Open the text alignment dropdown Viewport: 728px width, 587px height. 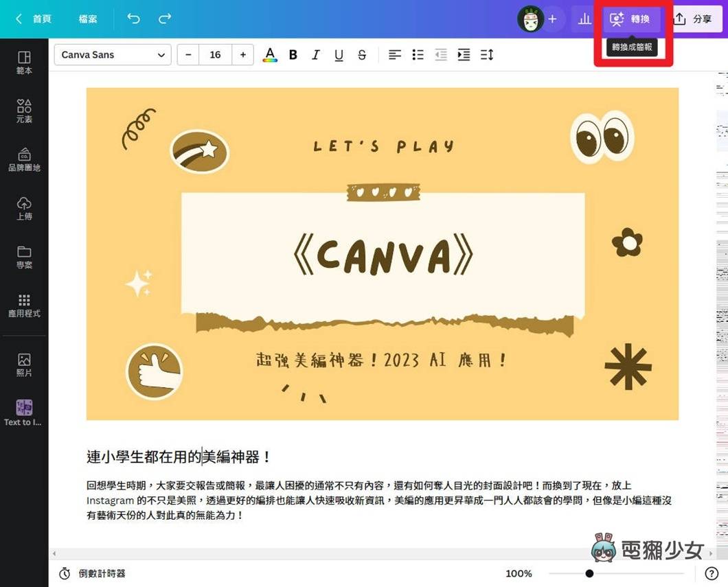(x=395, y=55)
